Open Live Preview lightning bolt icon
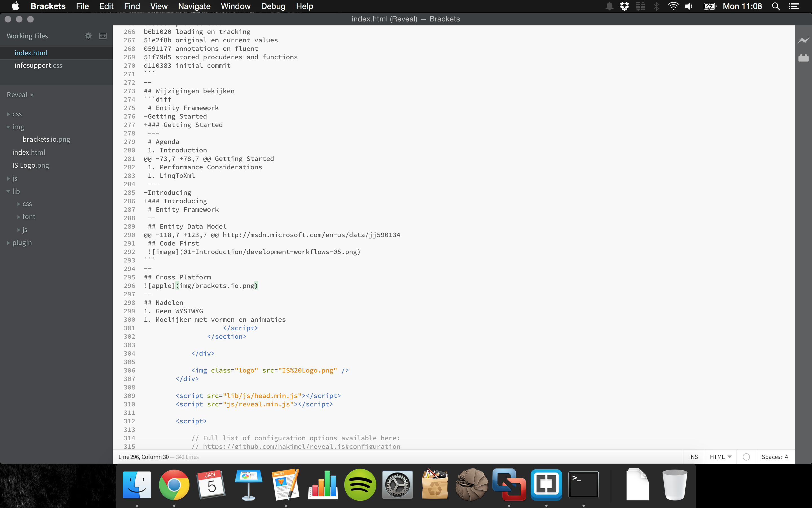 tap(803, 41)
